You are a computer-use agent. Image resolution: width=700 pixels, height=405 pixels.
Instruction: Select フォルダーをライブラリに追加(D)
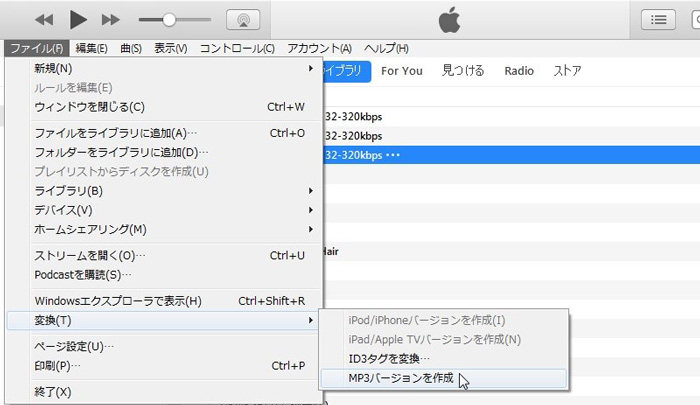tap(164, 152)
